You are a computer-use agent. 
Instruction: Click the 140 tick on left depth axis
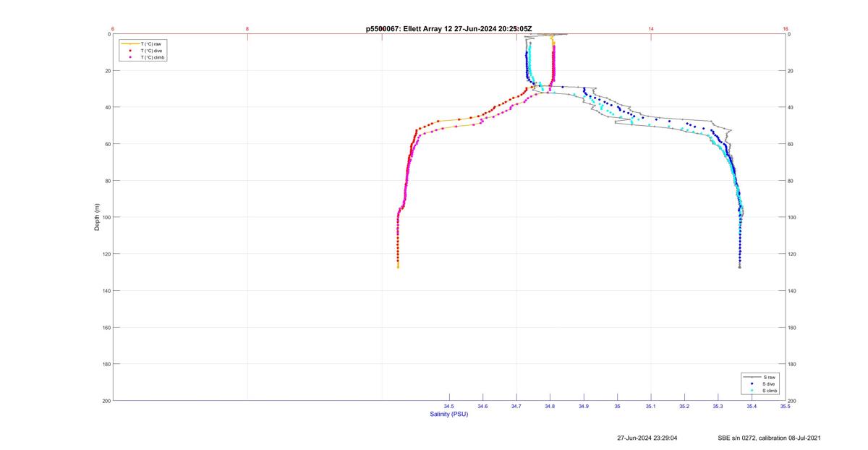click(x=106, y=291)
